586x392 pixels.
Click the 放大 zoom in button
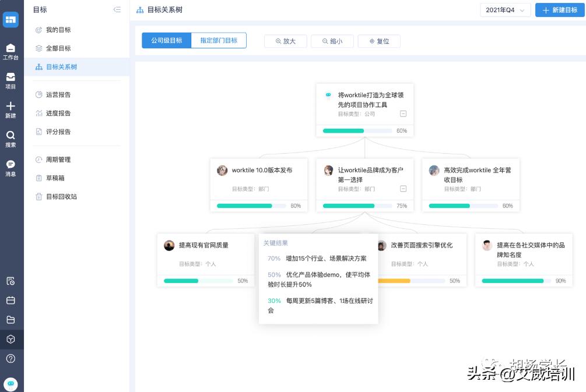click(286, 41)
